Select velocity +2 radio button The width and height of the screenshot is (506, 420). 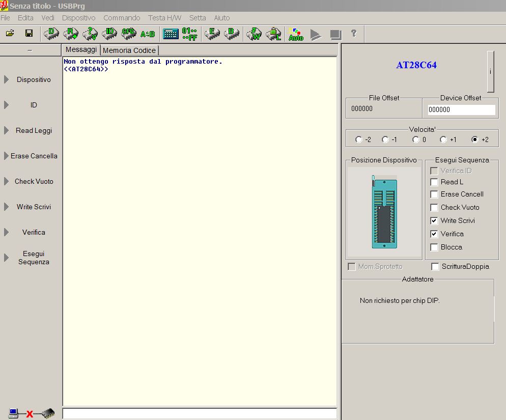(475, 139)
